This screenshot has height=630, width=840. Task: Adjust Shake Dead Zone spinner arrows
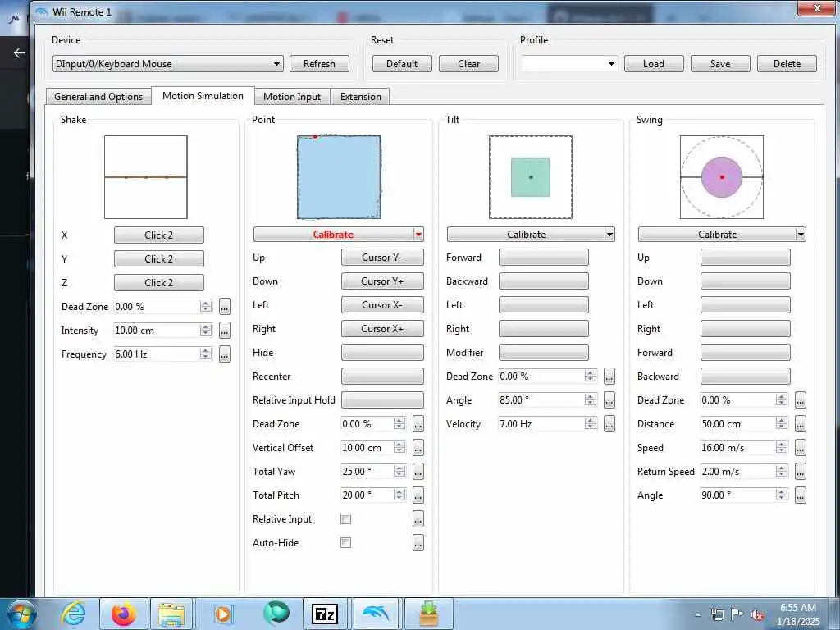206,307
